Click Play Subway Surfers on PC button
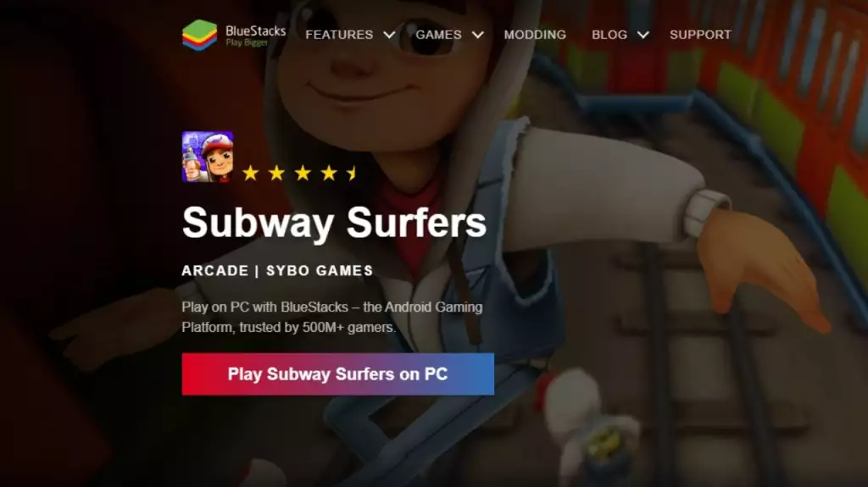The height and width of the screenshot is (487, 868). coord(337,374)
